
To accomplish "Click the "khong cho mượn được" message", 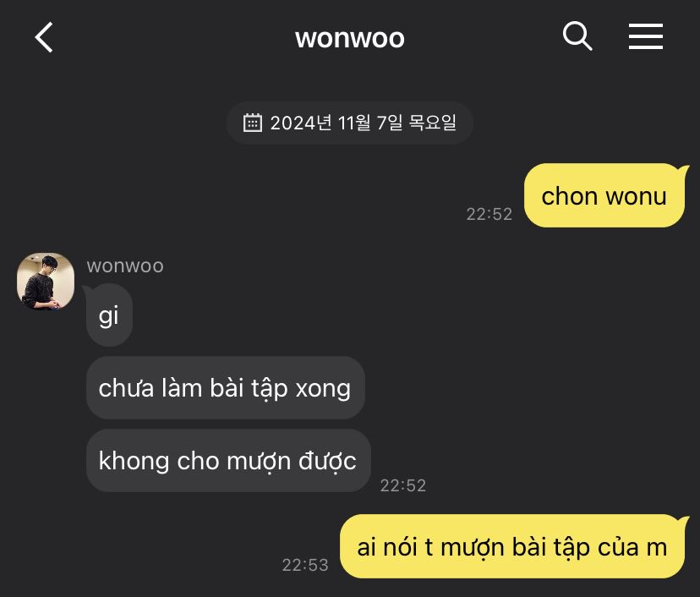I will (228, 460).
